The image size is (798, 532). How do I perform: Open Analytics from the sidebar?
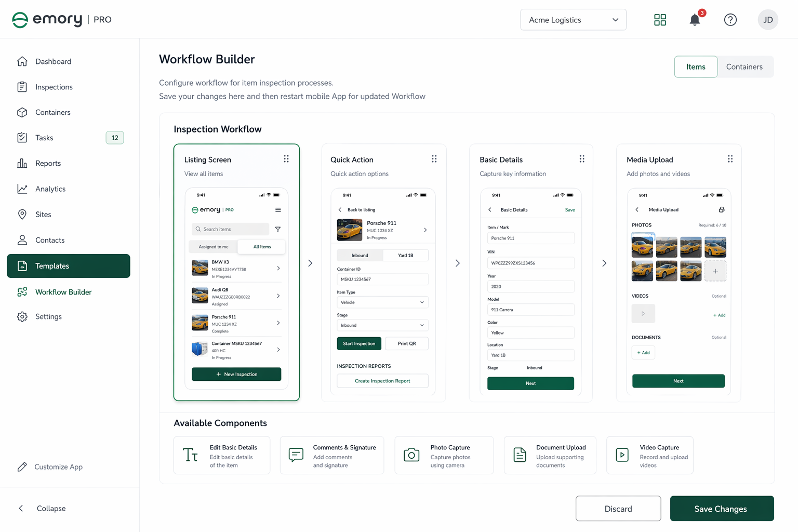coord(50,189)
